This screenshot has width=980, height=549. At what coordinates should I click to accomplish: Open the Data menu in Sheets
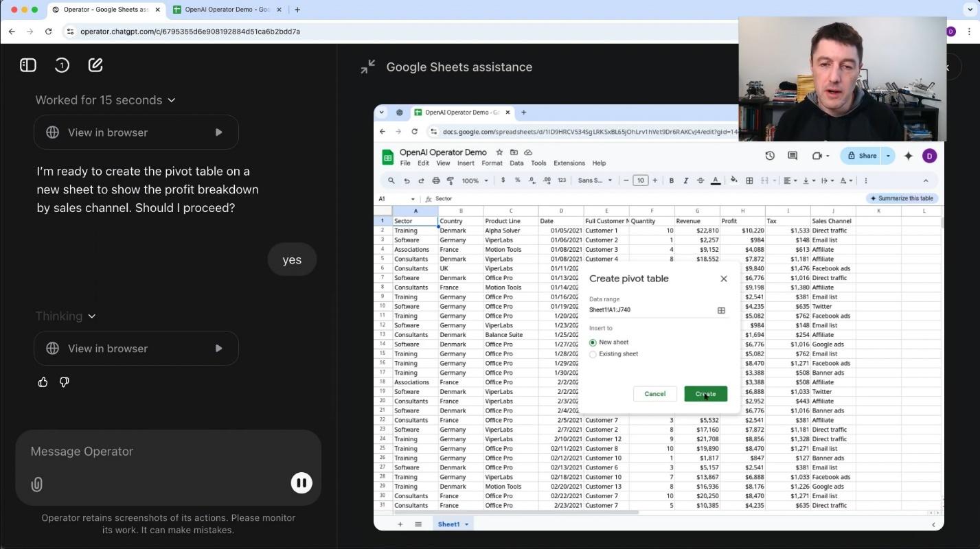(516, 163)
